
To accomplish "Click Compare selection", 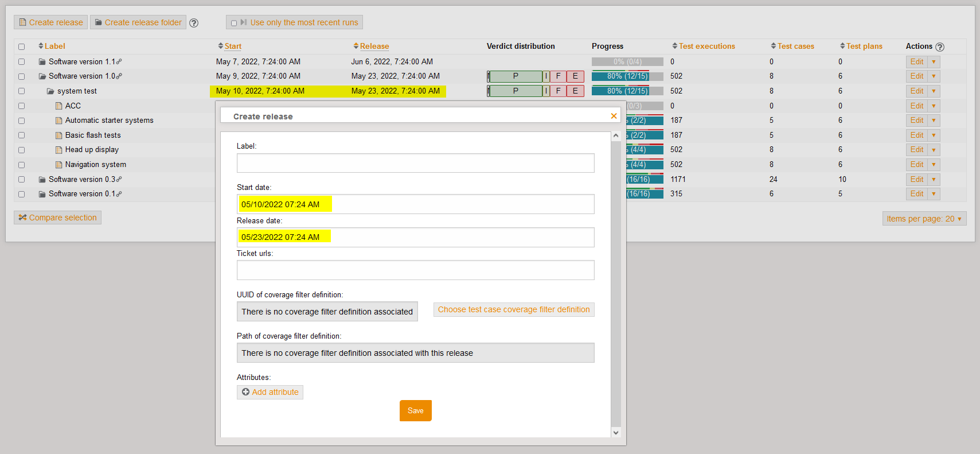I will point(58,218).
